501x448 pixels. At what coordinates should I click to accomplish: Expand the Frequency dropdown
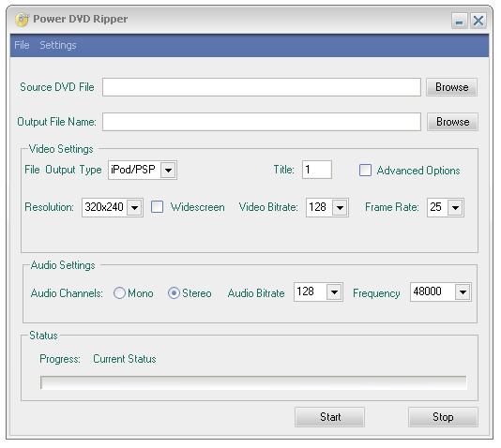tap(463, 292)
